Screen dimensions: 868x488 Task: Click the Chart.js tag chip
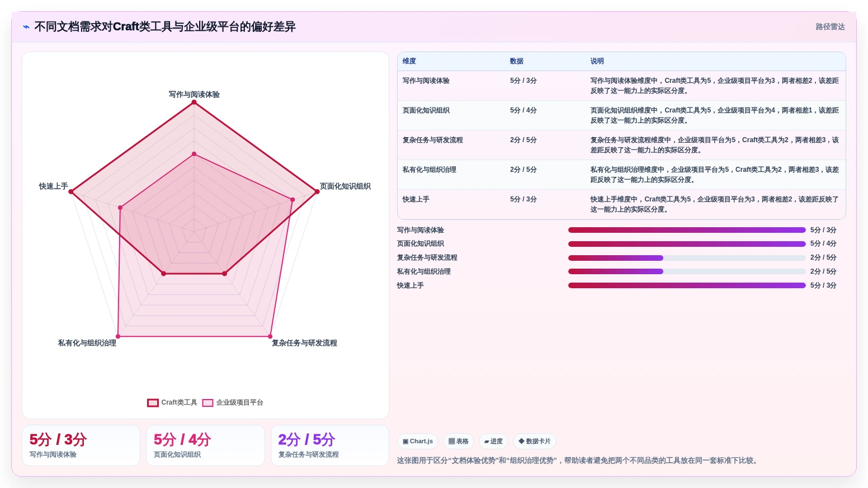tap(418, 441)
